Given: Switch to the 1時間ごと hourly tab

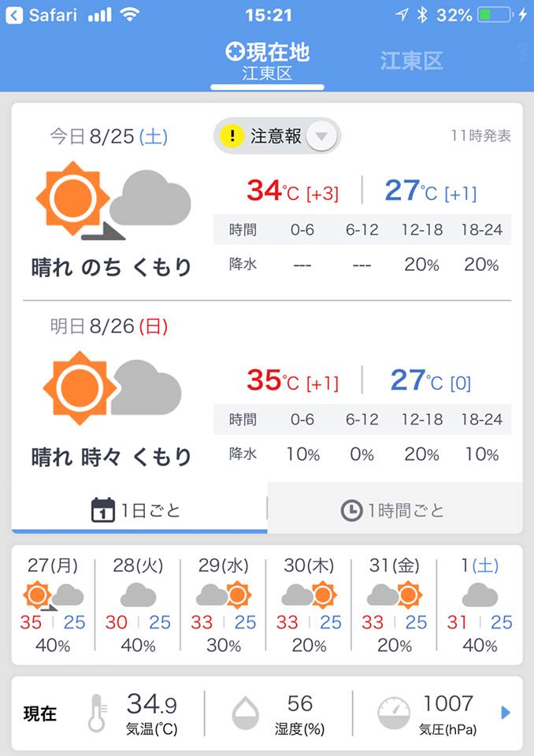Looking at the screenshot, I should [x=395, y=510].
